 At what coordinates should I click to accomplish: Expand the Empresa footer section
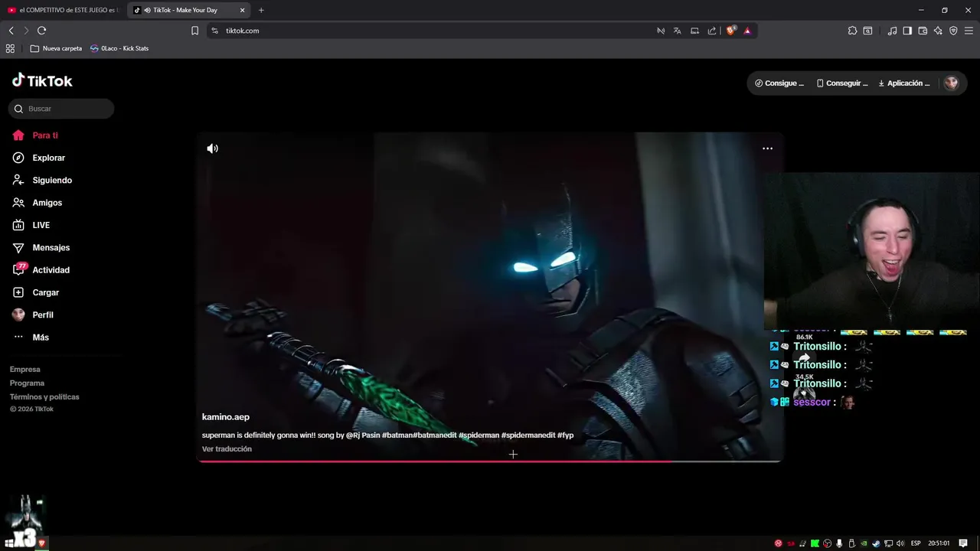pos(25,370)
